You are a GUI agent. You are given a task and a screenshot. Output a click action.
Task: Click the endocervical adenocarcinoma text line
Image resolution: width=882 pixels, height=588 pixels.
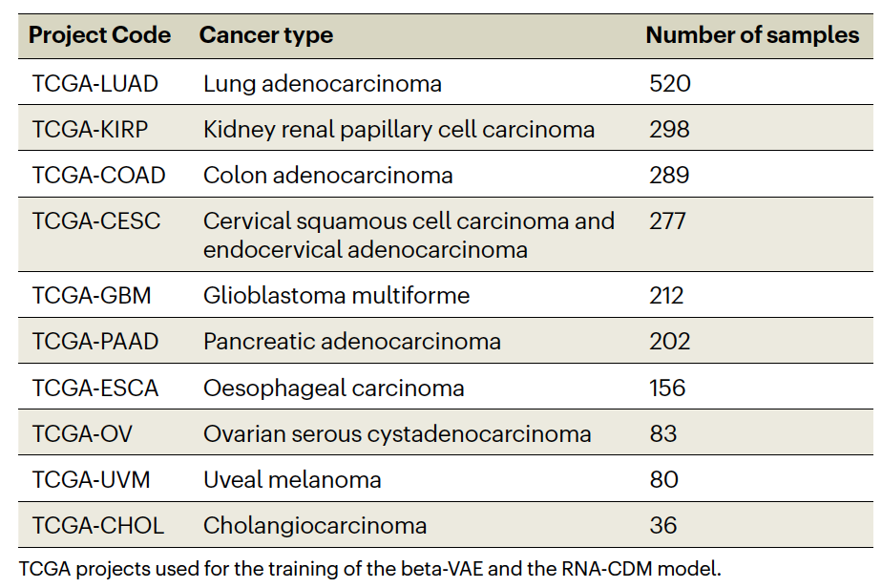tap(366, 250)
